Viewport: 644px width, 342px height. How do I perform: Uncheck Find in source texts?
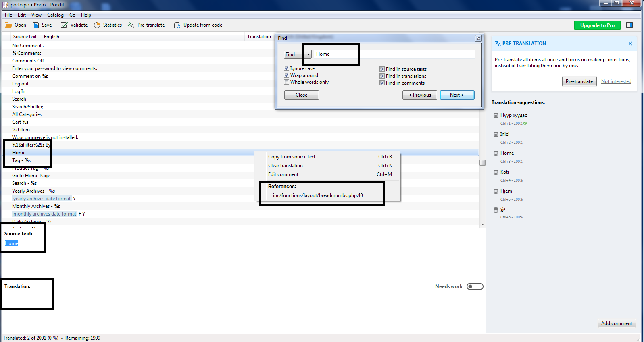382,69
